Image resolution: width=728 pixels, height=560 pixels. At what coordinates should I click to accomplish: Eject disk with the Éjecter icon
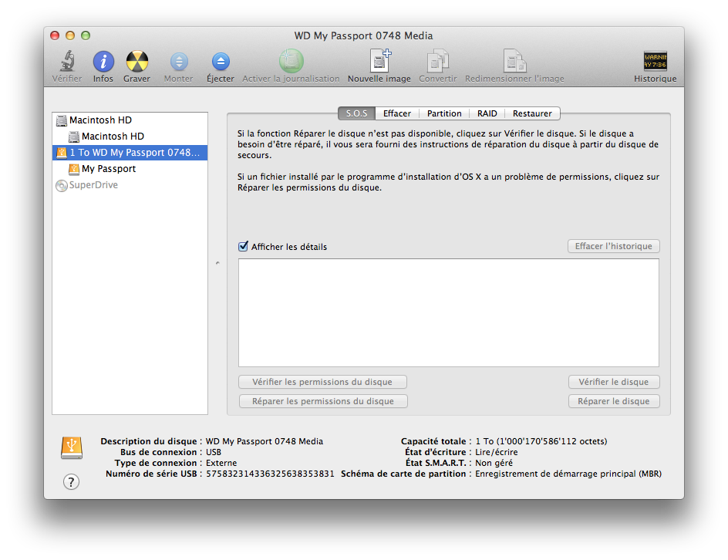pyautogui.click(x=221, y=62)
